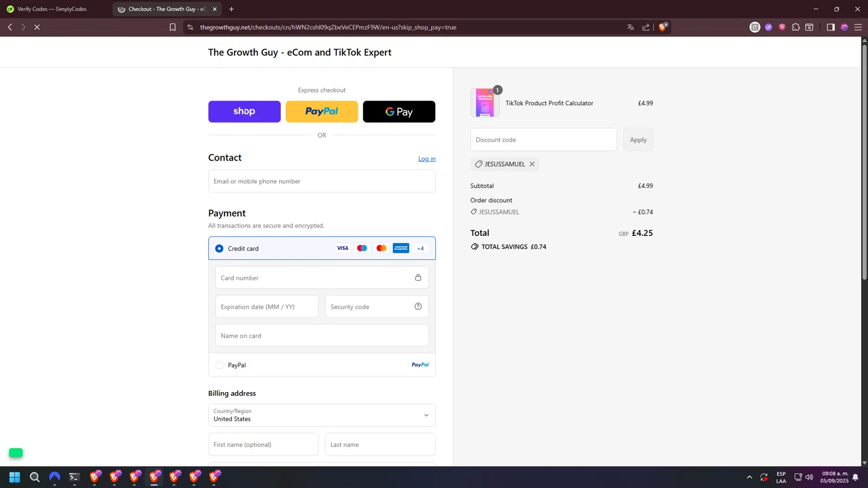Open the notifications bell in system tray
868x488 pixels.
coord(855,477)
